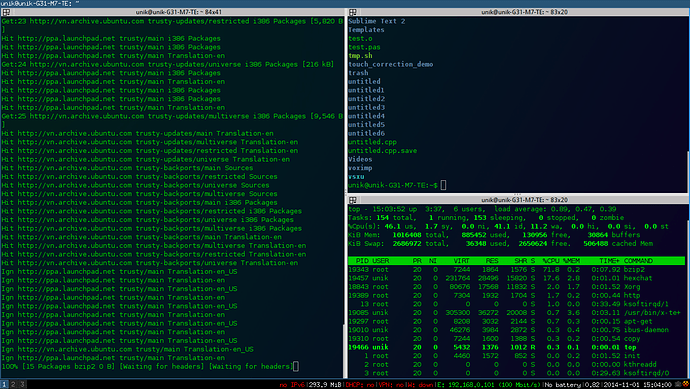Click the 'Xorg' process row in top
The height and width of the screenshot is (389, 690).
(x=516, y=287)
